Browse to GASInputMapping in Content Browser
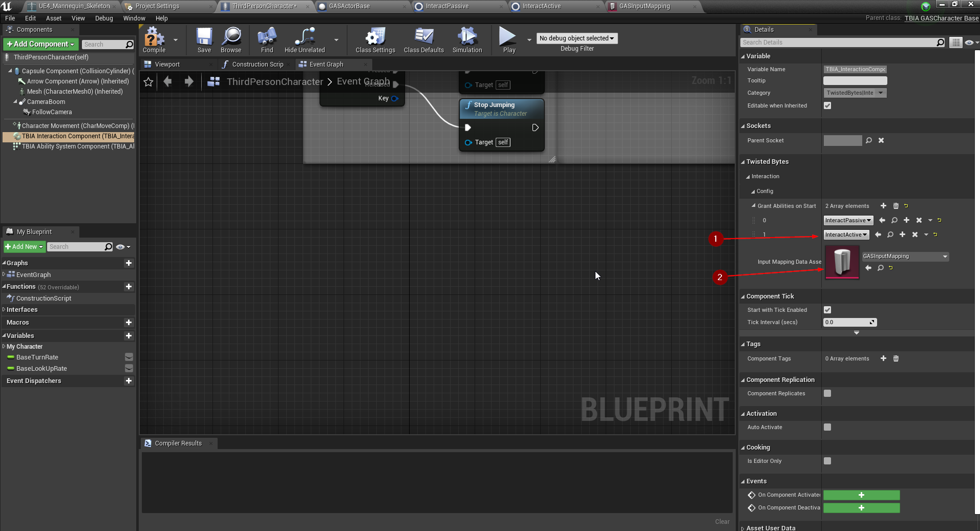Screen dimensions: 980x531 (881, 268)
